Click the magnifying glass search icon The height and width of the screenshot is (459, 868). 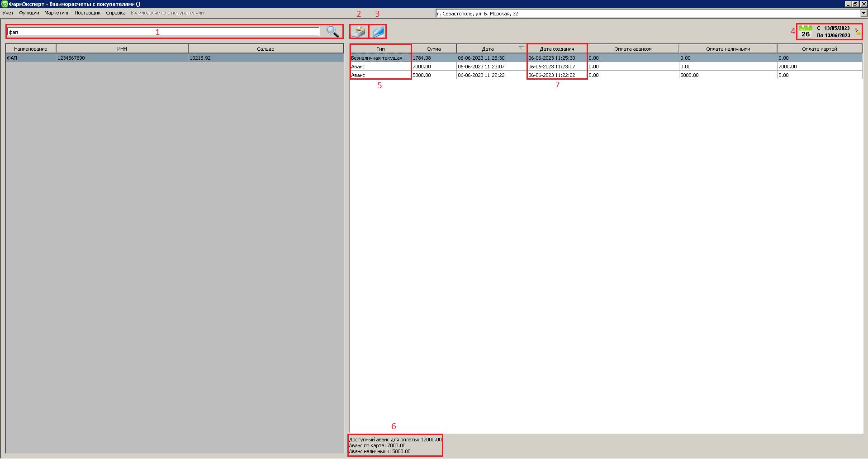(332, 32)
